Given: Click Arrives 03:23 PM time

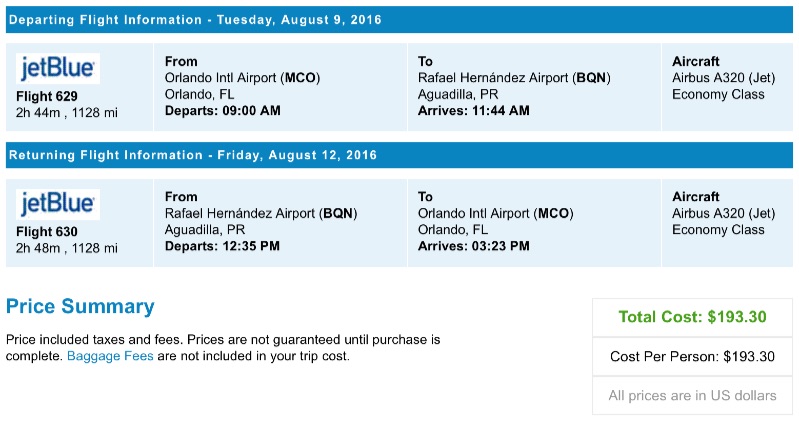Looking at the screenshot, I should tap(473, 246).
